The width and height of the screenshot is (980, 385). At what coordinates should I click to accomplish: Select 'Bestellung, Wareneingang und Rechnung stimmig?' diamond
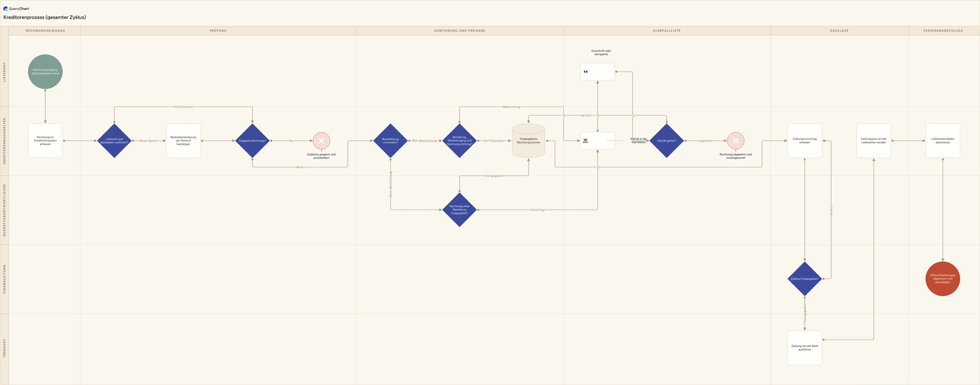460,141
